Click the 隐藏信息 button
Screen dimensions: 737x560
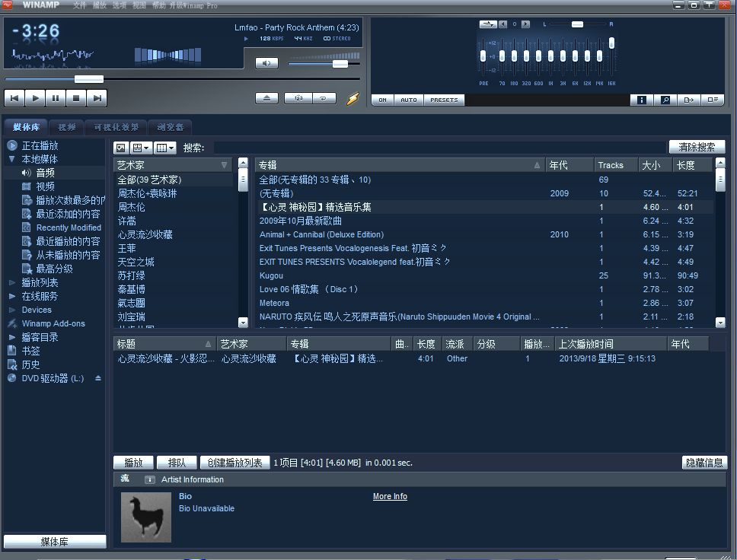click(704, 463)
